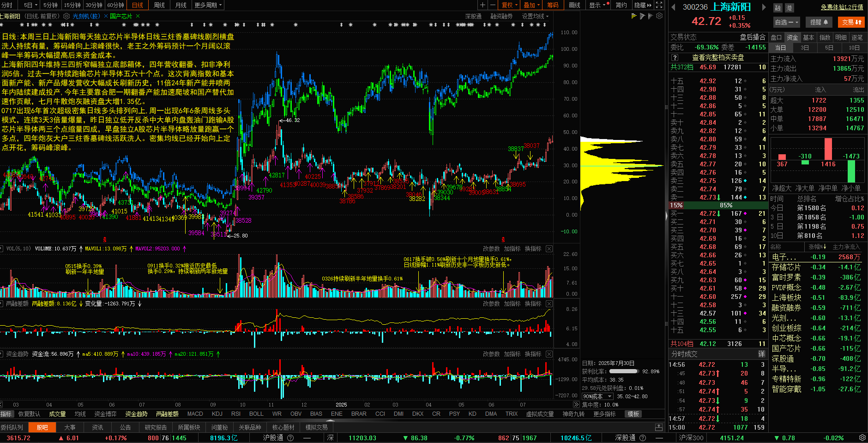
Task: Open 显示 display dropdown
Action: coord(597,5)
